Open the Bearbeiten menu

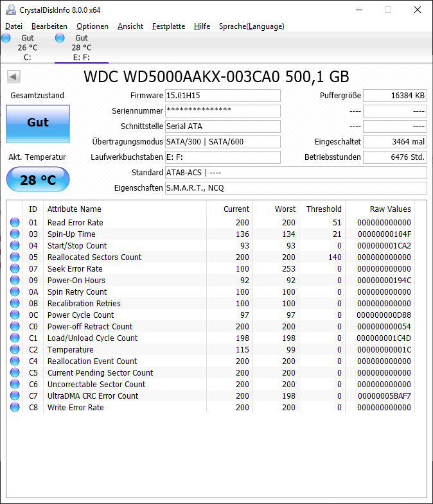point(49,26)
